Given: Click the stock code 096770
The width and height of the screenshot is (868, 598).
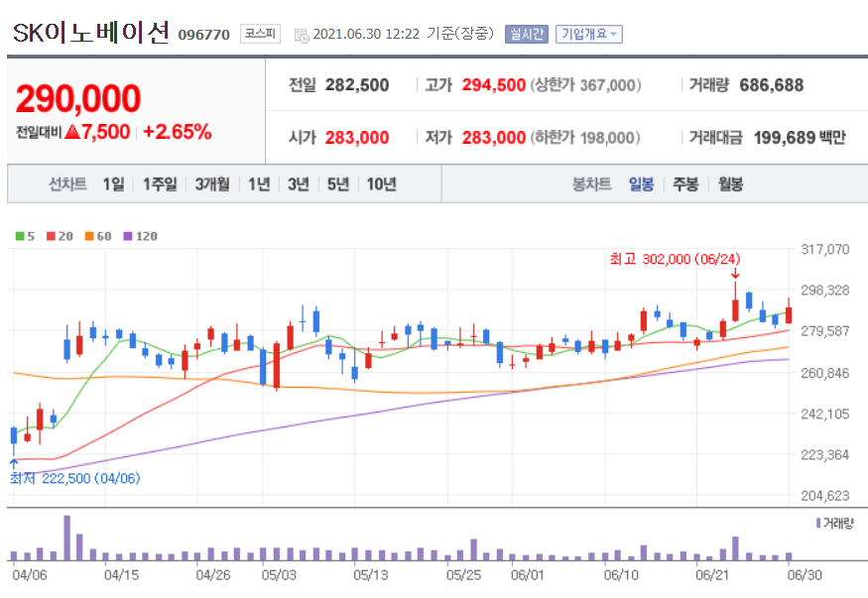Looking at the screenshot, I should [203, 35].
